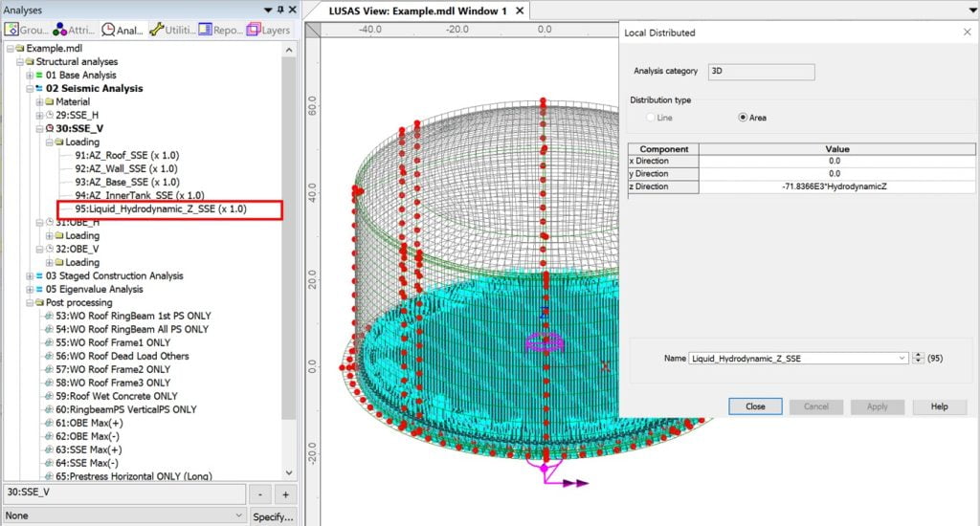Image resolution: width=980 pixels, height=526 pixels.
Task: Click the Name attribute stepper arrows
Action: click(919, 358)
